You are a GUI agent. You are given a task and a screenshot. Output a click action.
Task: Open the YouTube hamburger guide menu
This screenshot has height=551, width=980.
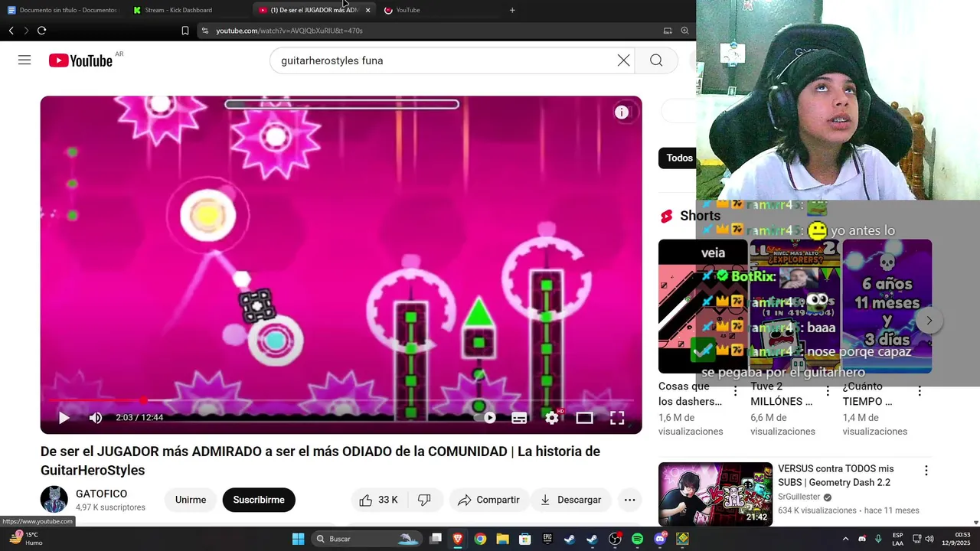coord(24,60)
